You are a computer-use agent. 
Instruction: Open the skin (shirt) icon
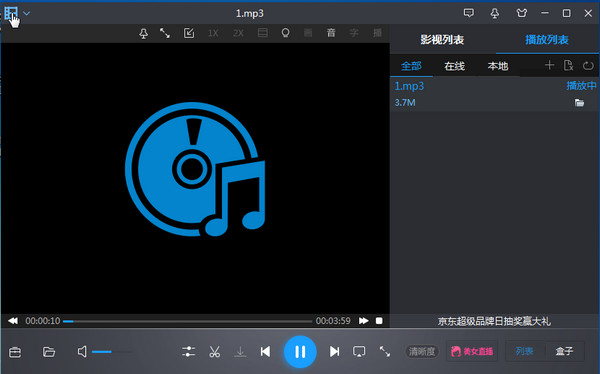[x=522, y=13]
